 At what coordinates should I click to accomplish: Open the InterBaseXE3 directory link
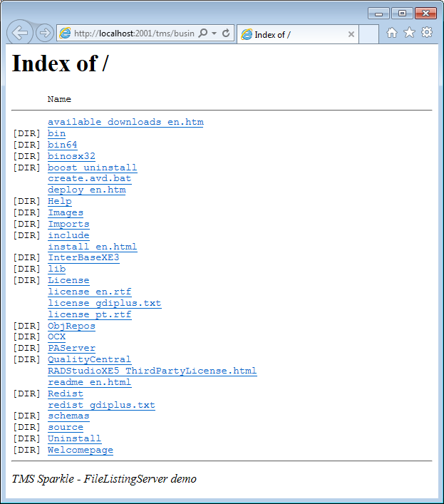coord(83,257)
